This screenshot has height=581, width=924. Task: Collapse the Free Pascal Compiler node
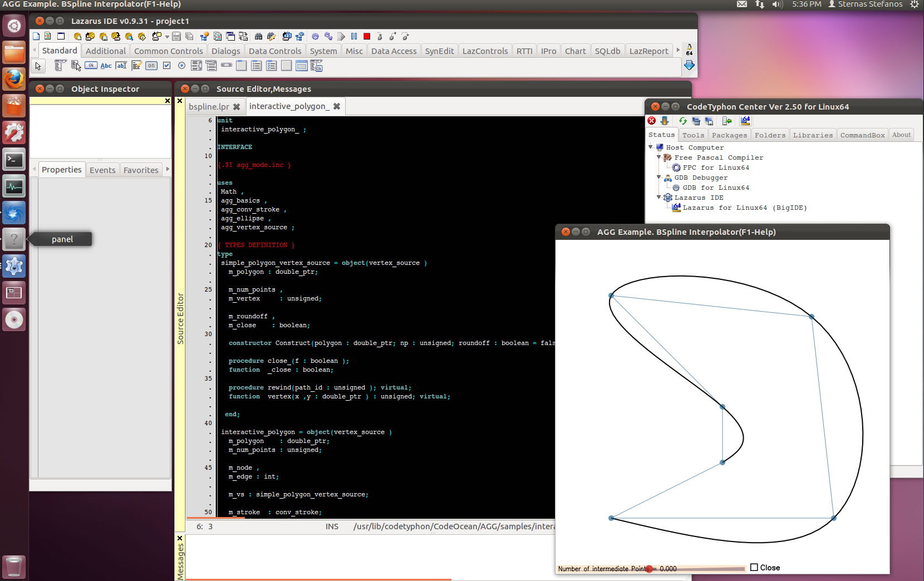coord(658,157)
